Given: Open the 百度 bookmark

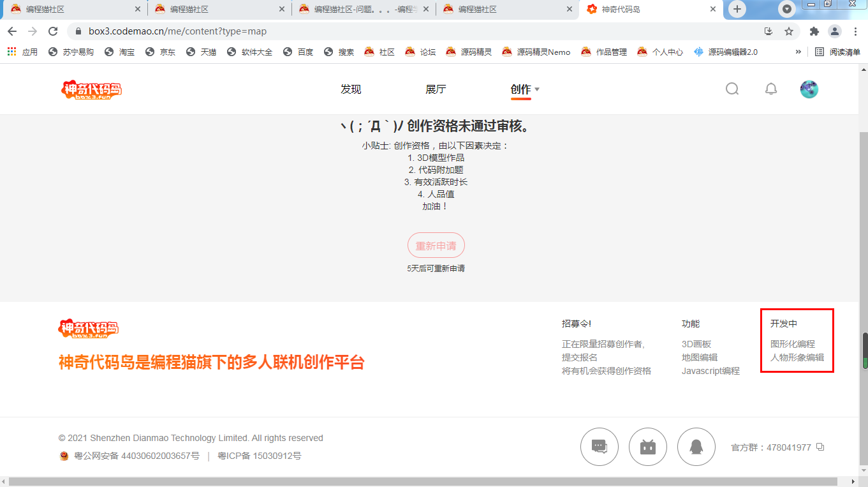Looking at the screenshot, I should pos(298,52).
